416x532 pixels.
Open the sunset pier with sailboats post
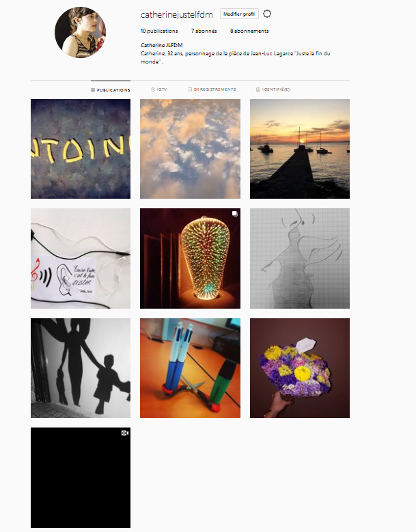click(x=300, y=149)
